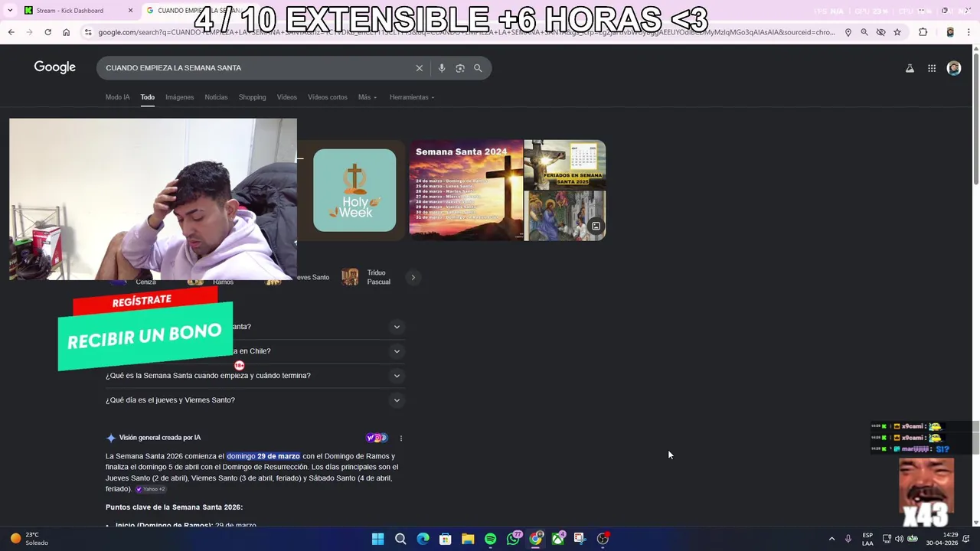Open WhatsApp from the taskbar
980x551 pixels.
point(513,539)
